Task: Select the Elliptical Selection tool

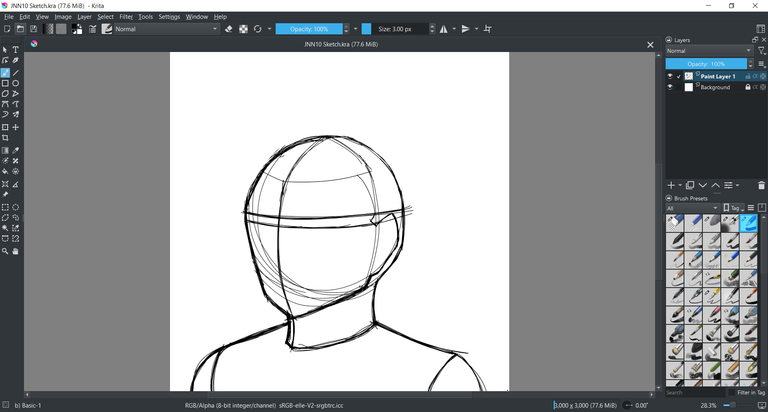Action: click(16, 207)
